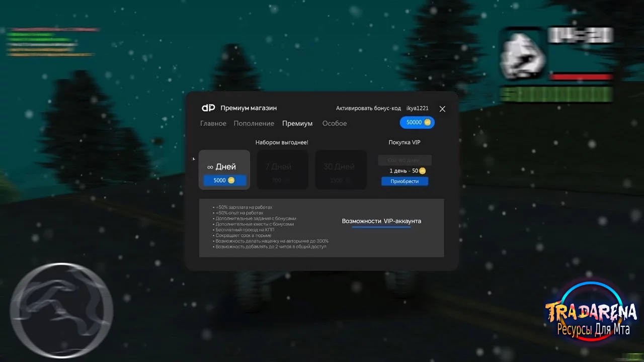Close the Премиум магазин window
This screenshot has height=362, width=644.
pyautogui.click(x=442, y=109)
